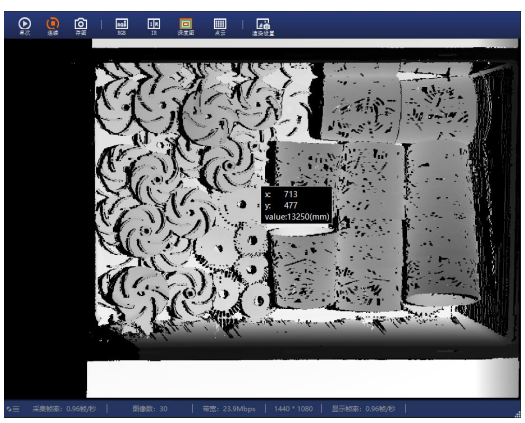Select the depth map view icon

[x=186, y=26]
